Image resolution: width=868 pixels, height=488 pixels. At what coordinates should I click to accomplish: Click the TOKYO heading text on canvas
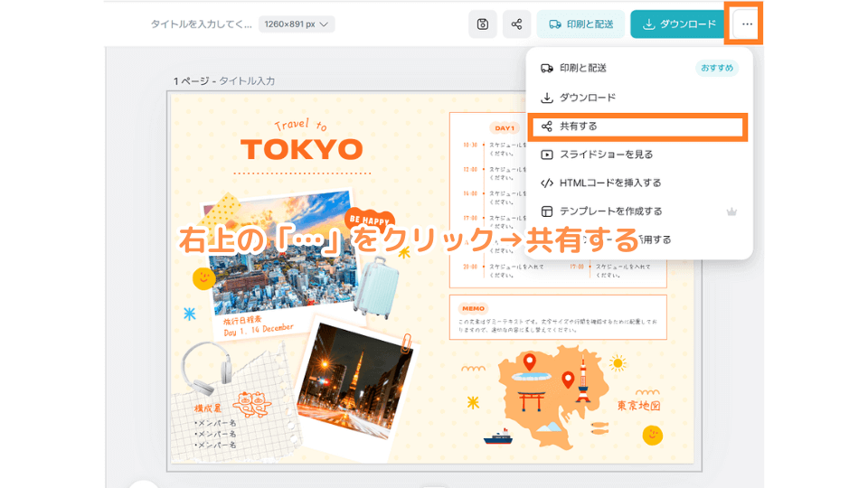click(x=301, y=149)
